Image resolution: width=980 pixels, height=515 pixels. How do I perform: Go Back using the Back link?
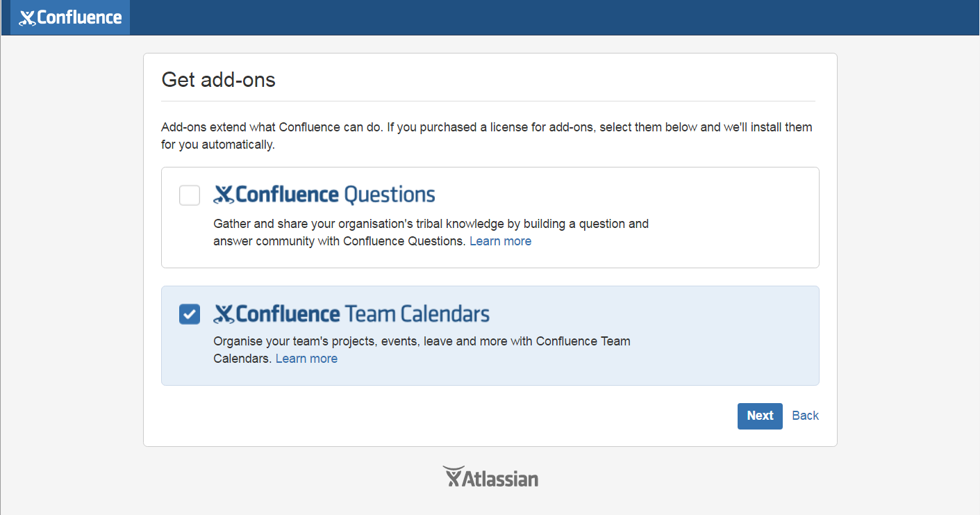click(805, 416)
